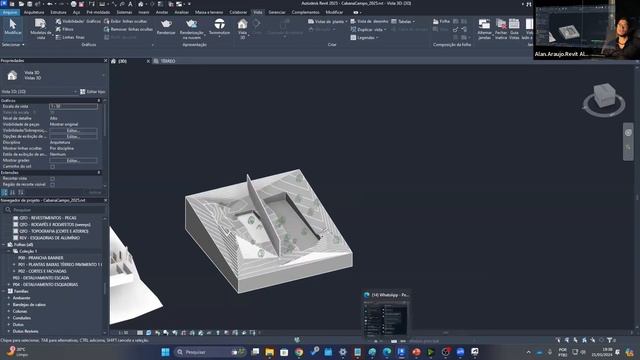
Task: Close the Propriedades panel
Action: point(105,60)
